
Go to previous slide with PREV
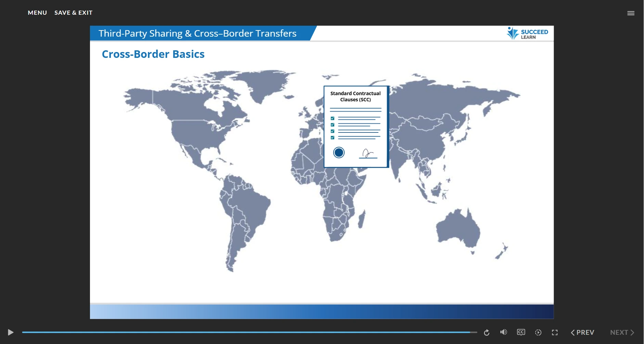pos(582,332)
